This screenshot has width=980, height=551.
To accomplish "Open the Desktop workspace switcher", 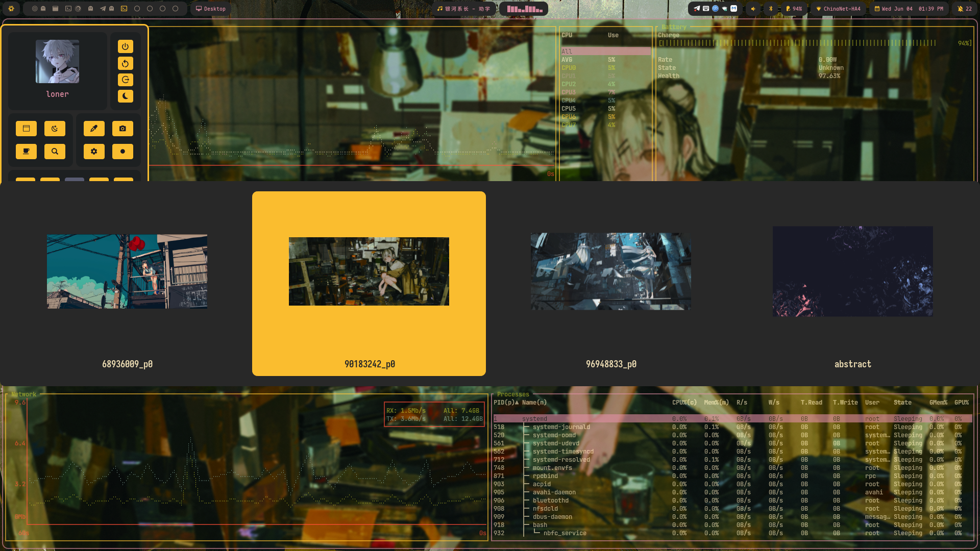I will tap(210, 9).
